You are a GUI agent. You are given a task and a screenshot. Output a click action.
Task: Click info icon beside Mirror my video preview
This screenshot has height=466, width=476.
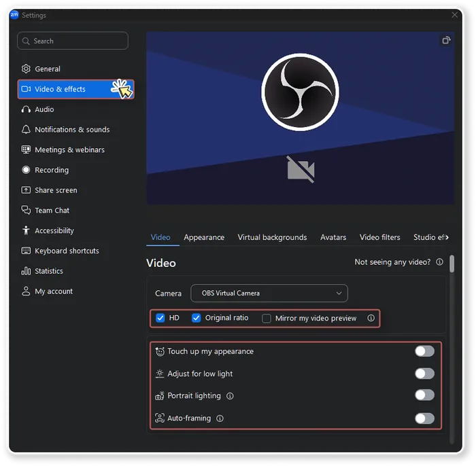click(371, 318)
